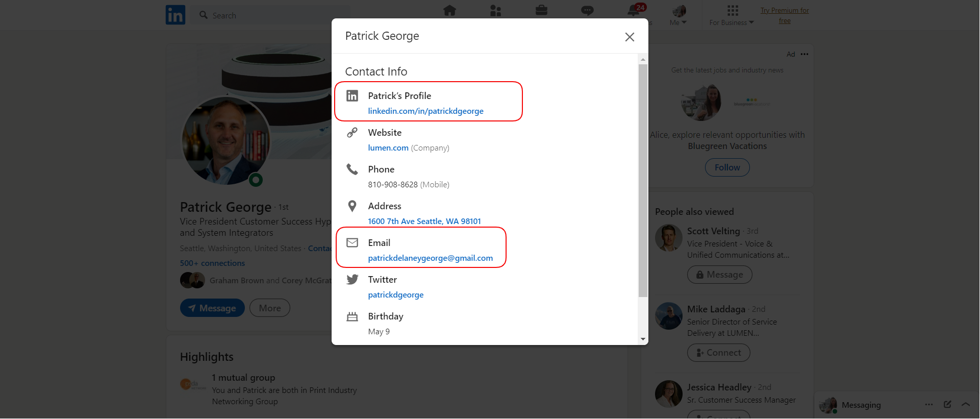Viewport: 980px width, 419px height.
Task: Follow Bluegreen Vacations
Action: (x=727, y=167)
